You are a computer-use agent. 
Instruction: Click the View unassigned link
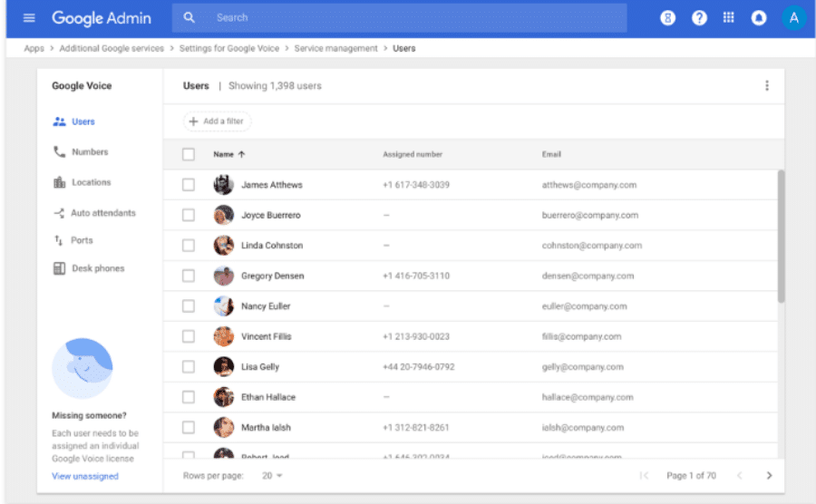point(85,476)
